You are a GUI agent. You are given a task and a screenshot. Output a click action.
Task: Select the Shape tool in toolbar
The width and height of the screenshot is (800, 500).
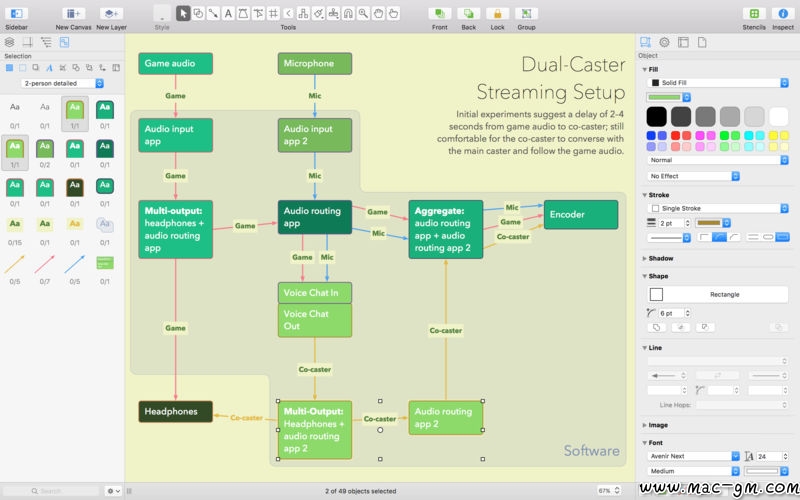pos(198,14)
